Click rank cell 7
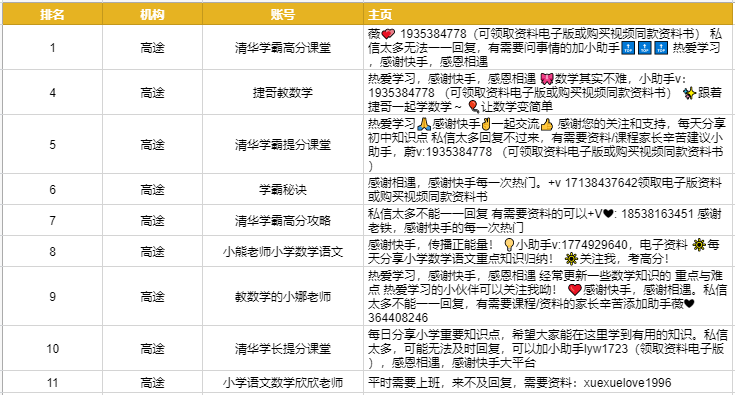Viewport: 735px width, 395px height. coord(52,220)
